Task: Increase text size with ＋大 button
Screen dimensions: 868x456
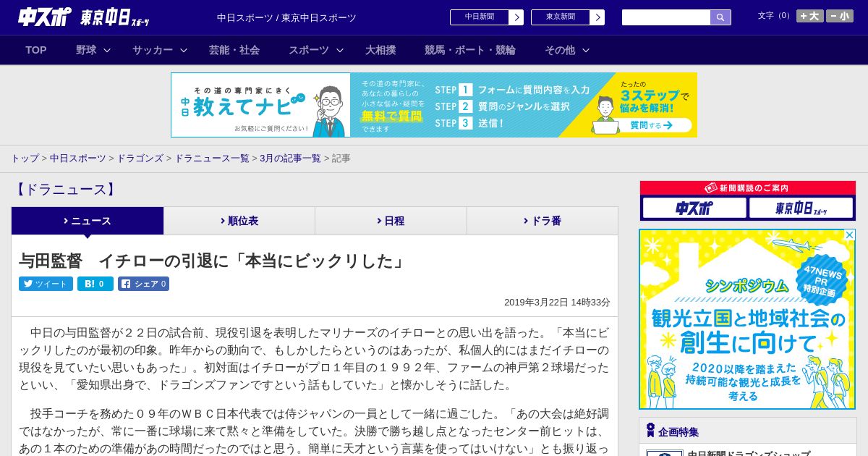Action: 810,16
